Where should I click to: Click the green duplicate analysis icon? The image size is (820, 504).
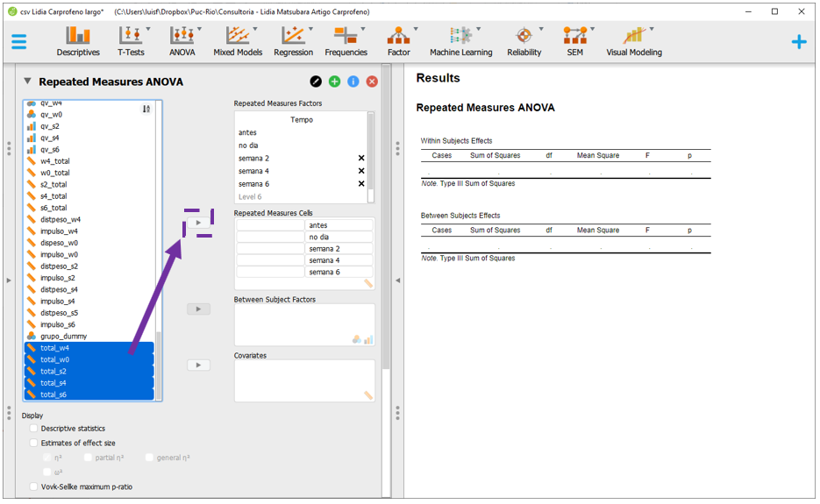pos(334,82)
